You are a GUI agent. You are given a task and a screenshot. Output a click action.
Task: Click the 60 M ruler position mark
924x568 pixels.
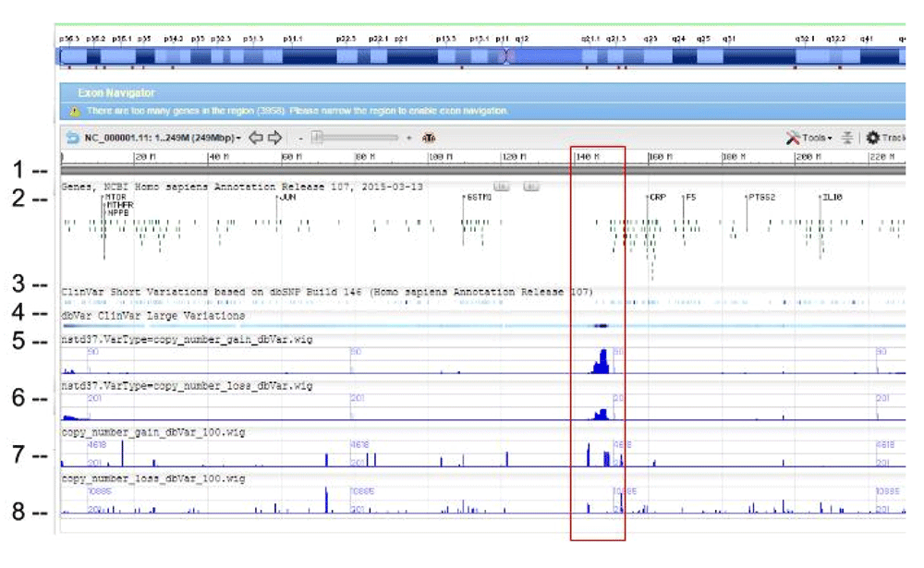click(292, 157)
